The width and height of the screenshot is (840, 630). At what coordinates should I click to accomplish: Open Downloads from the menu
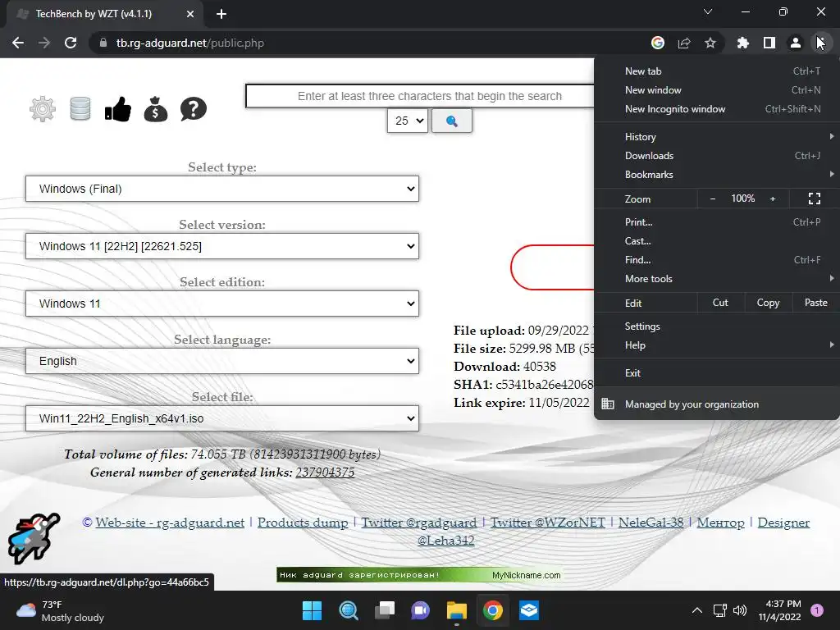717,156
